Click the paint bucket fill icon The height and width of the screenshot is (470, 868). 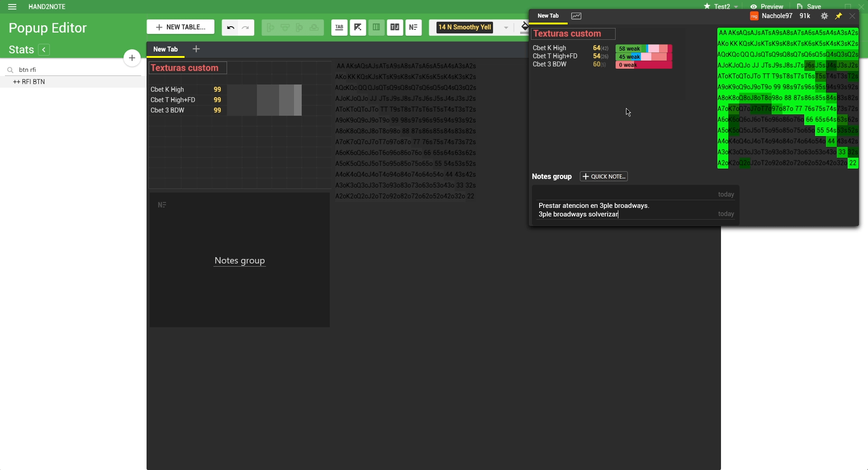pos(524,27)
